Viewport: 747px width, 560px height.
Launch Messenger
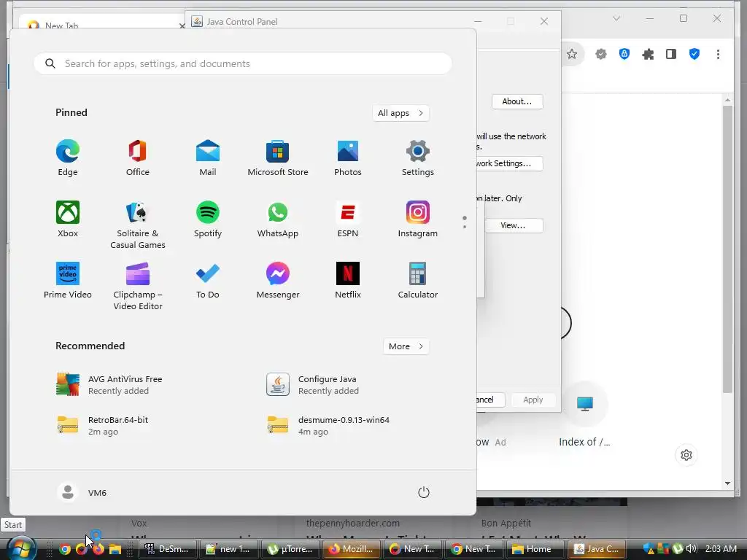point(278,281)
